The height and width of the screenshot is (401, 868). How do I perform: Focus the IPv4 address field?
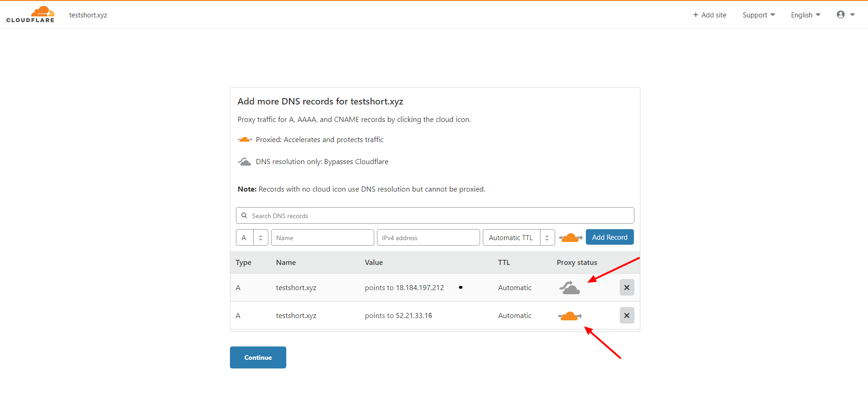tap(428, 237)
